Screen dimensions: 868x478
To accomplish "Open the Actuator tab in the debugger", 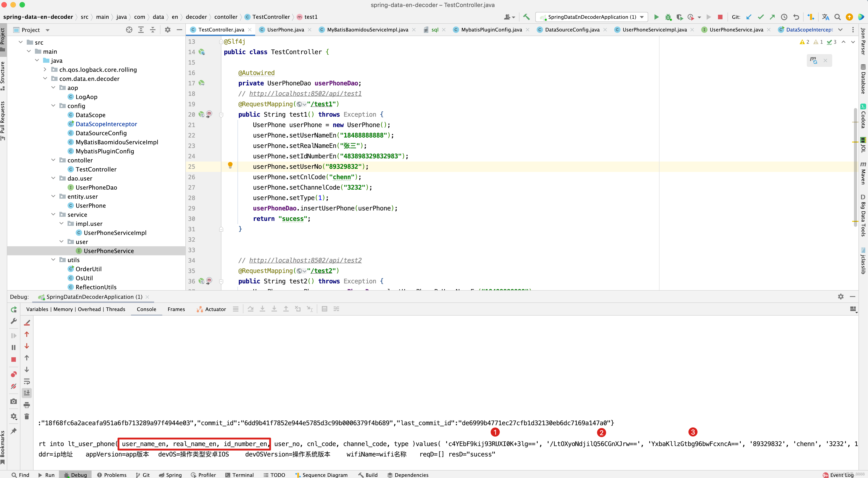I will [x=211, y=309].
